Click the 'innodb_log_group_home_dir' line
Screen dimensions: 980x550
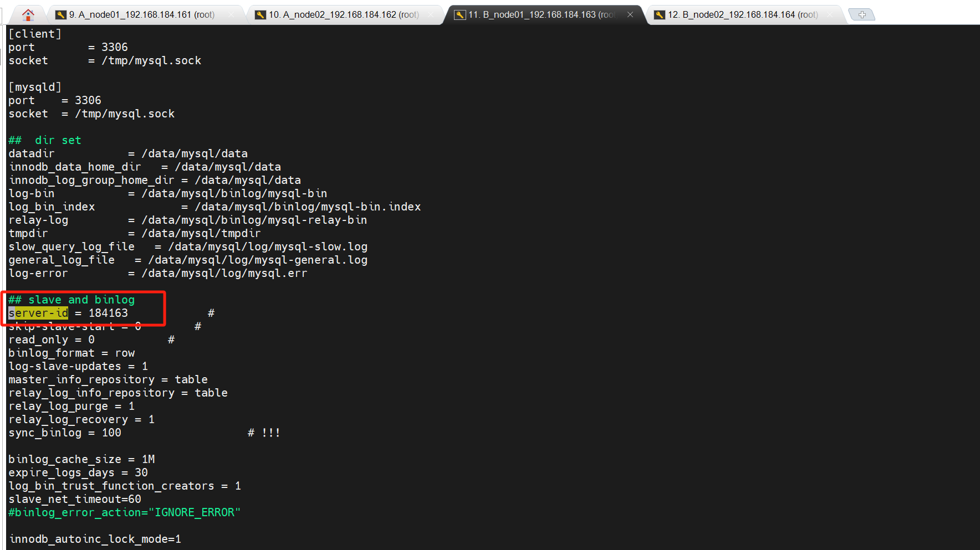tap(155, 180)
